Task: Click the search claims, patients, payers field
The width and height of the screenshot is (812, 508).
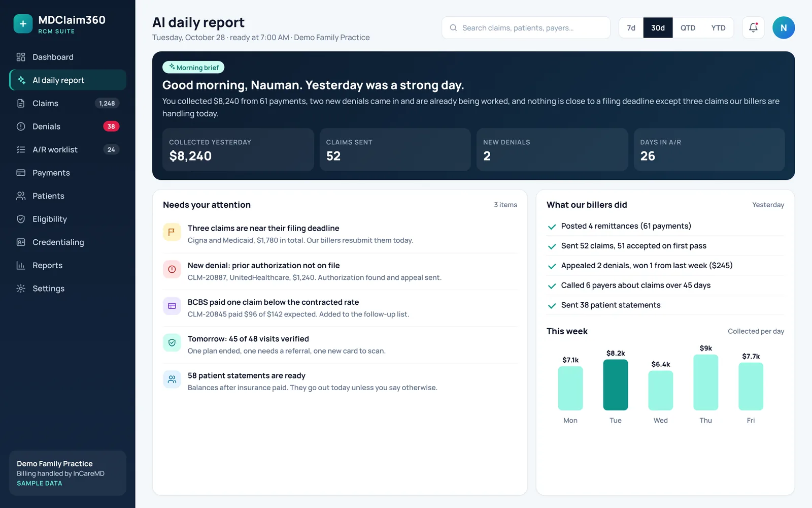Action: point(526,28)
